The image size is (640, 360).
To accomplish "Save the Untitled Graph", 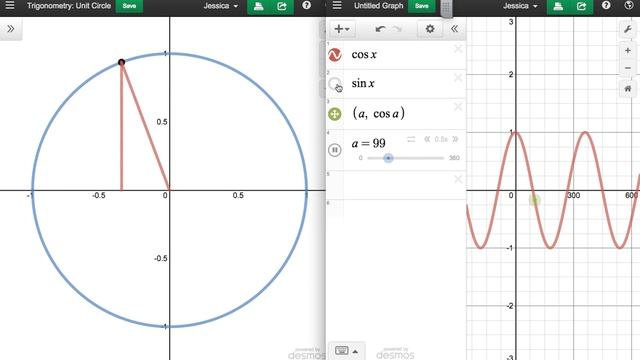I will pos(422,6).
